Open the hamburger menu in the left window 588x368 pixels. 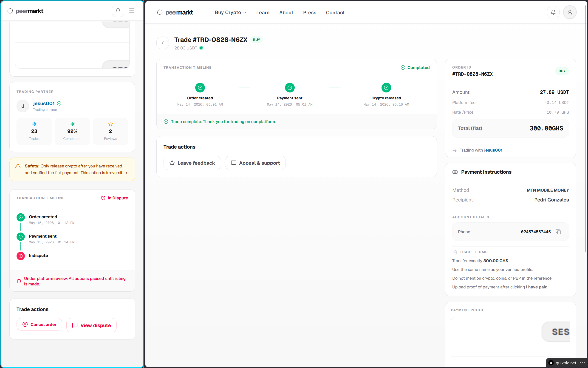132,11
